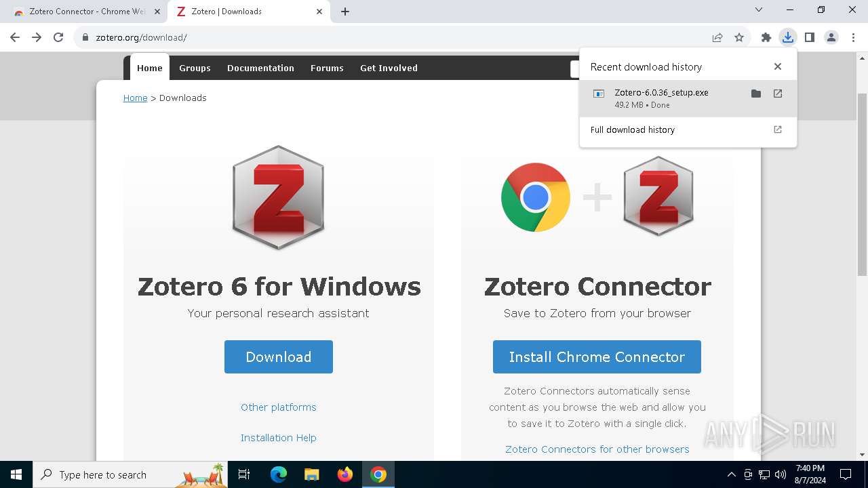Open the Windows Start menu
The width and height of the screenshot is (868, 488).
[x=16, y=474]
